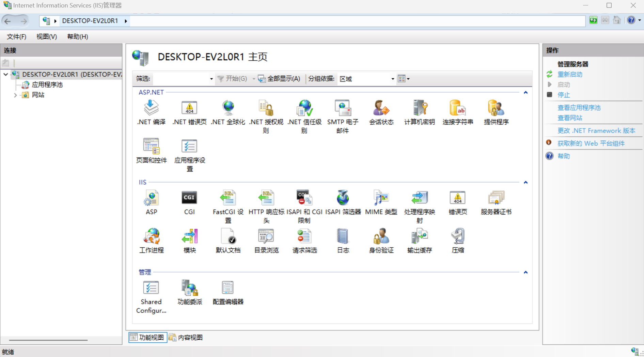Open the 日志 feature

[343, 241]
